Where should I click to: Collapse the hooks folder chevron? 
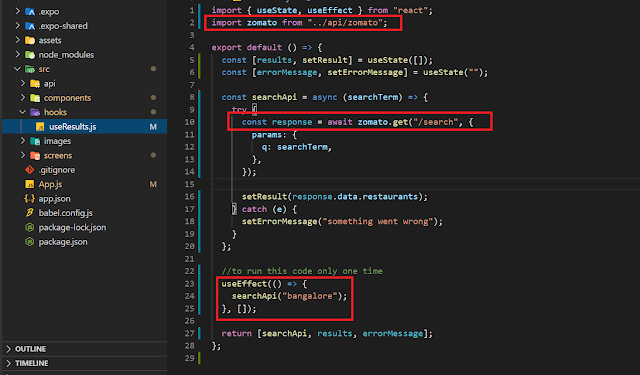point(23,112)
